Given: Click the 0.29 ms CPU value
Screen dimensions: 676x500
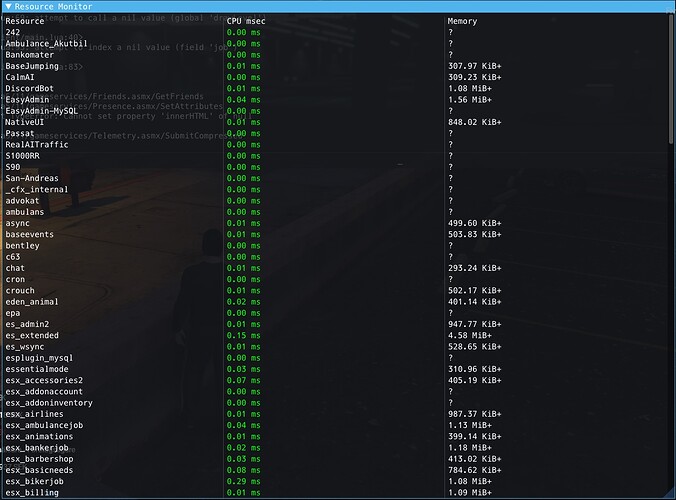Looking at the screenshot, I should tap(244, 481).
